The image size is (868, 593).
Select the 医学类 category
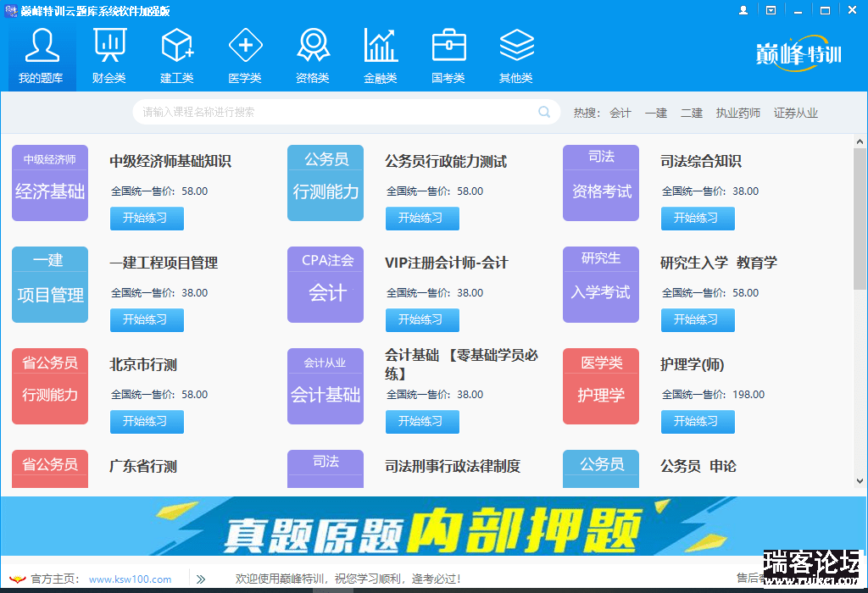[245, 56]
